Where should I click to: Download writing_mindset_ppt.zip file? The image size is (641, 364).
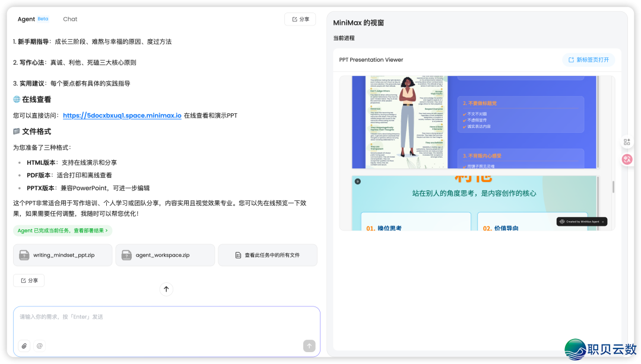[x=63, y=255]
